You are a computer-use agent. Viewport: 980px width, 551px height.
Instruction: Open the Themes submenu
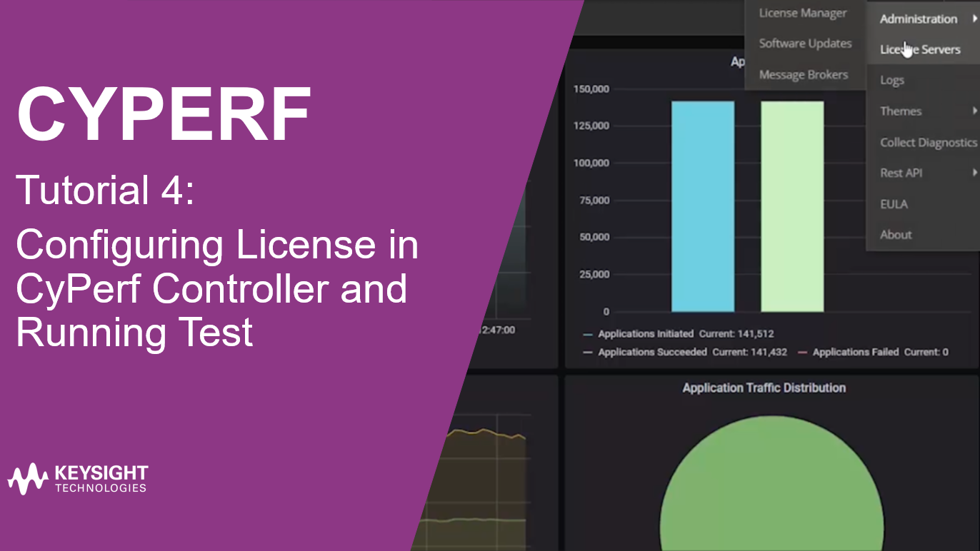[x=923, y=111]
